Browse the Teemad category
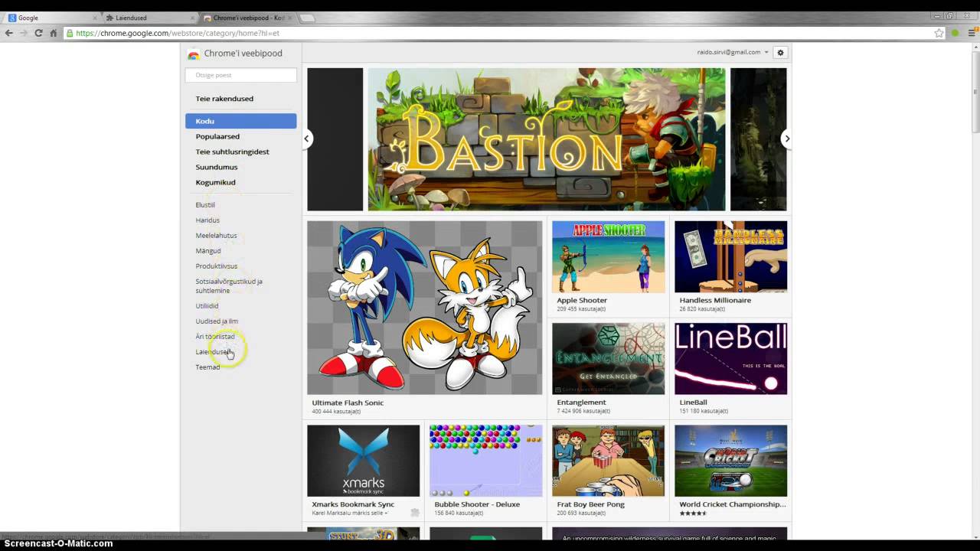 click(207, 367)
